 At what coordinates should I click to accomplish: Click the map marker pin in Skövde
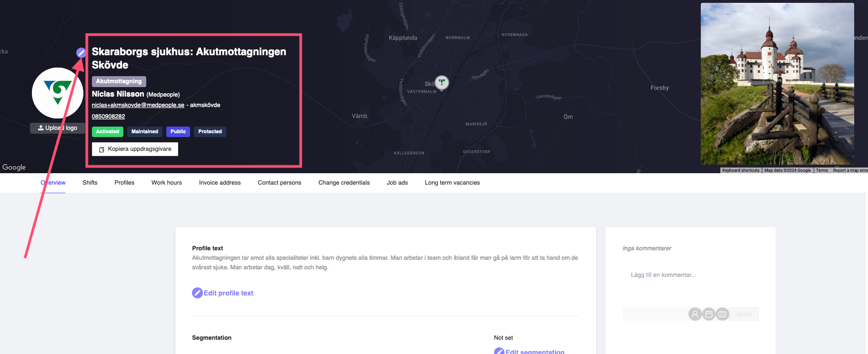point(442,83)
